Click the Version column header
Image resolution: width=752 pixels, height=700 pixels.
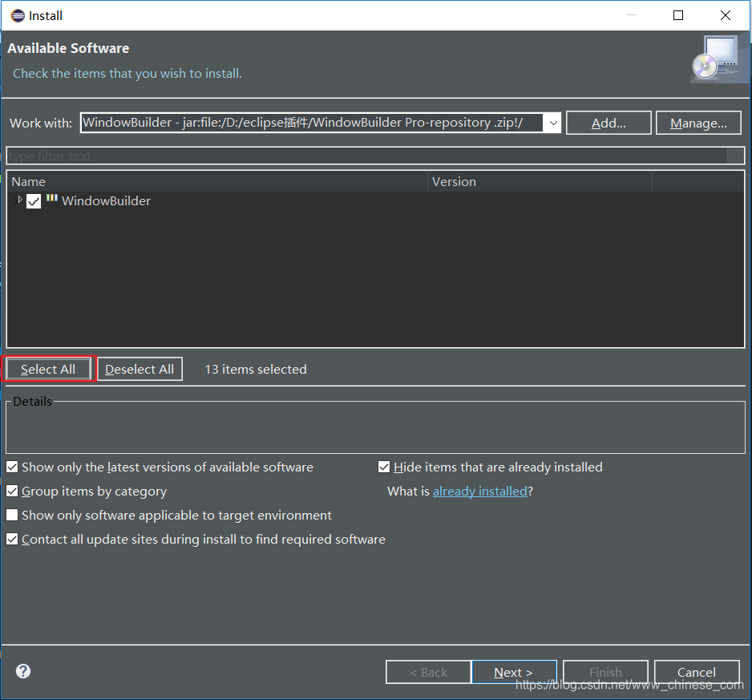pyautogui.click(x=540, y=182)
